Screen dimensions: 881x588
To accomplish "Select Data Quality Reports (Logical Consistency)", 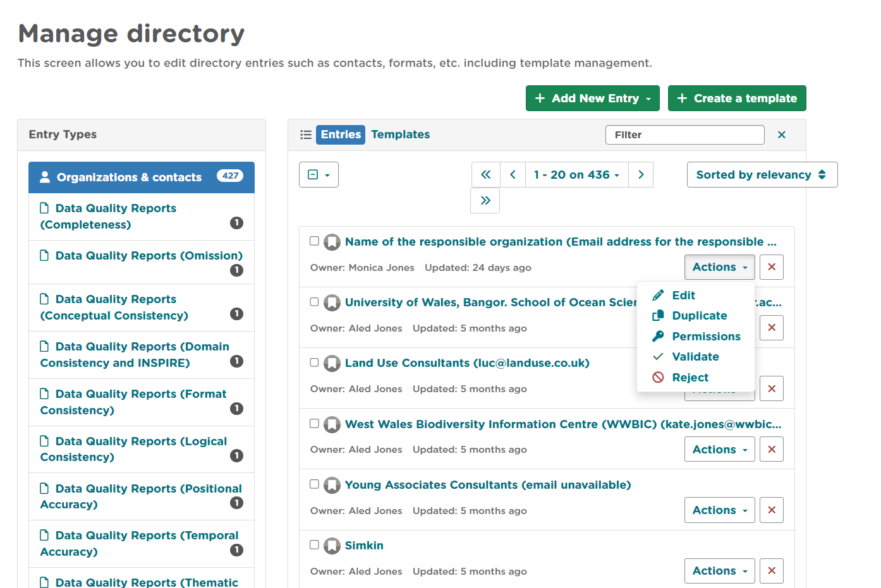I will (142, 449).
